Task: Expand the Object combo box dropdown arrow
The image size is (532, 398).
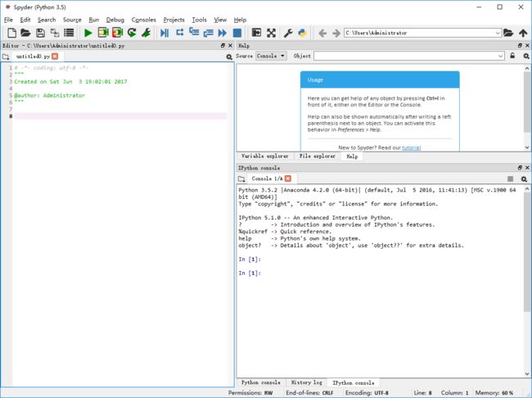Action: 500,56
